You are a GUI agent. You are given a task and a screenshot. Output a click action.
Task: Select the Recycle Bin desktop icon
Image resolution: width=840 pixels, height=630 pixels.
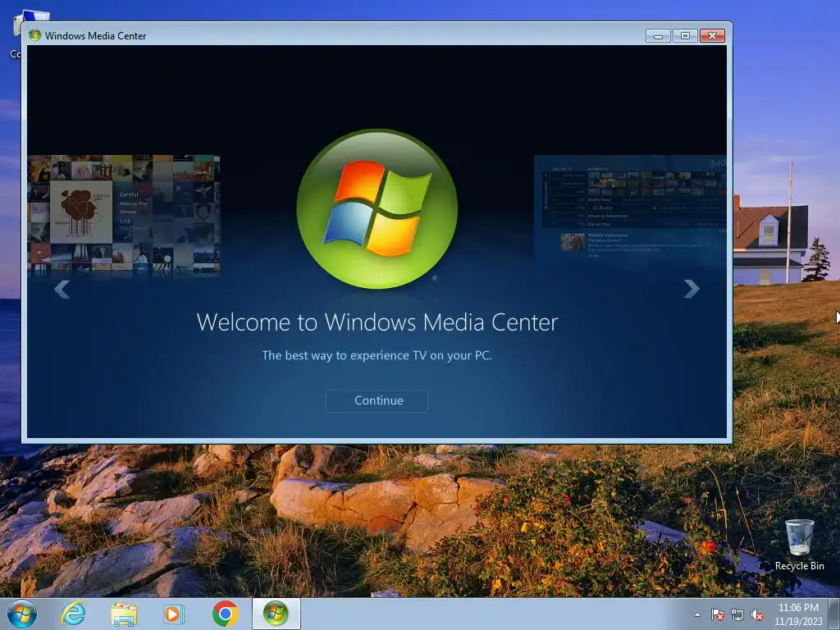tap(799, 545)
